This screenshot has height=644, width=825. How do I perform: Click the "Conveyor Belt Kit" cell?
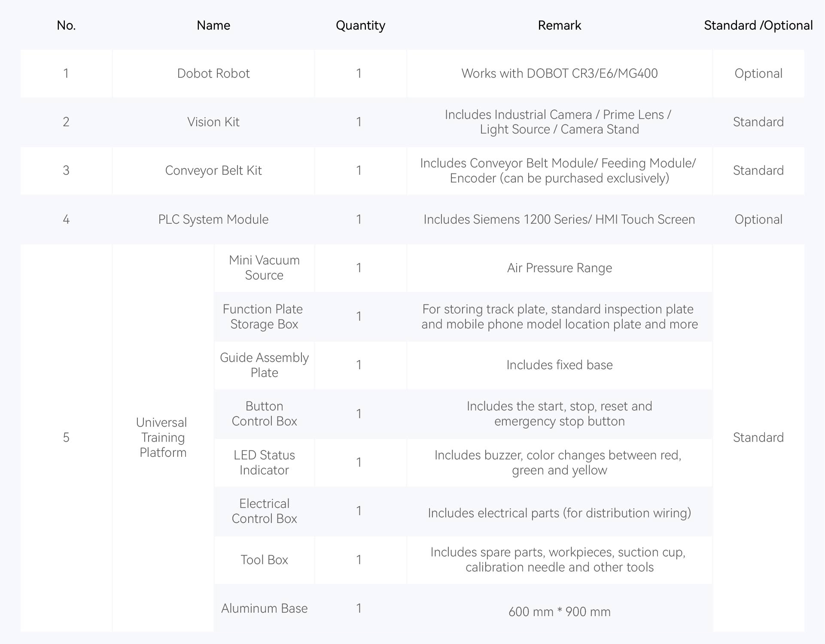pyautogui.click(x=213, y=170)
